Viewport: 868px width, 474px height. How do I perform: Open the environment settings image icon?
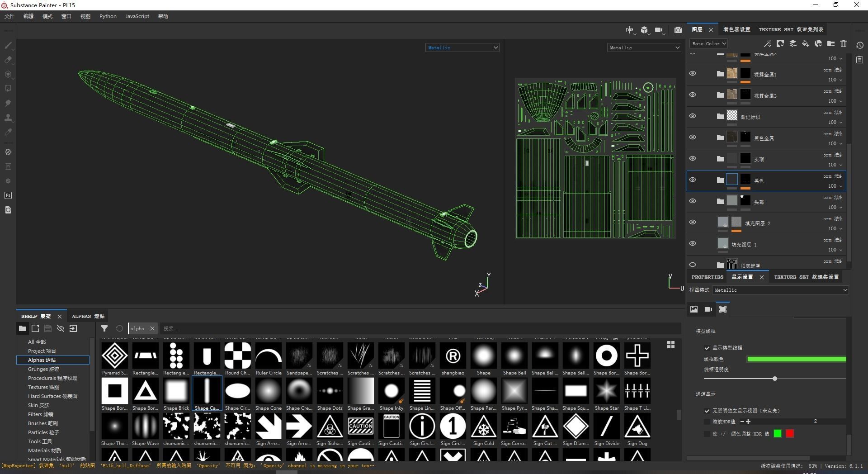point(694,309)
